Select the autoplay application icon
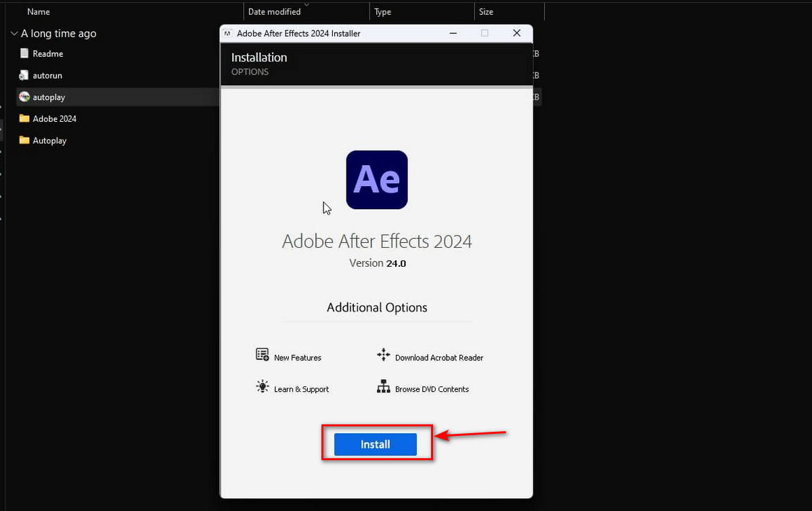This screenshot has height=511, width=812. click(x=25, y=97)
